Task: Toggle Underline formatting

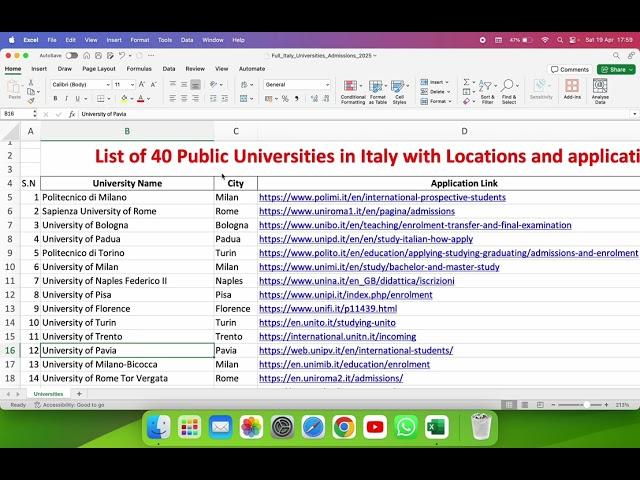Action: click(x=77, y=98)
